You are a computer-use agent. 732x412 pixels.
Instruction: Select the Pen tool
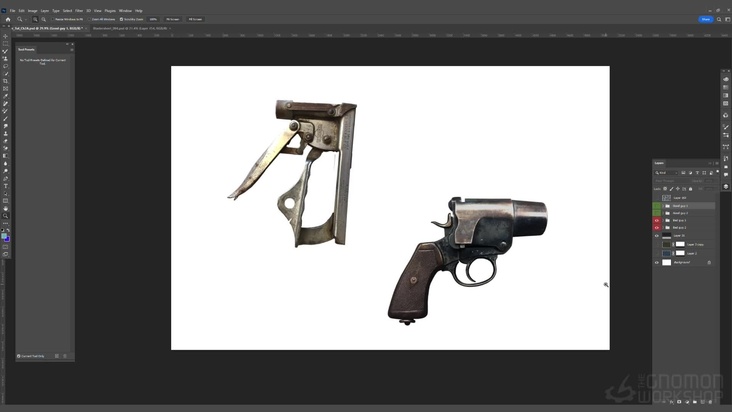pyautogui.click(x=6, y=179)
